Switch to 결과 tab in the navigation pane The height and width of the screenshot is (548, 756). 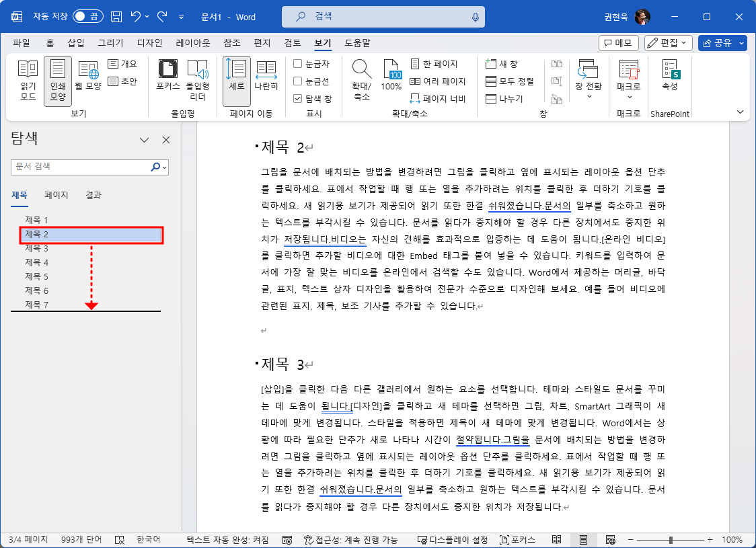93,195
